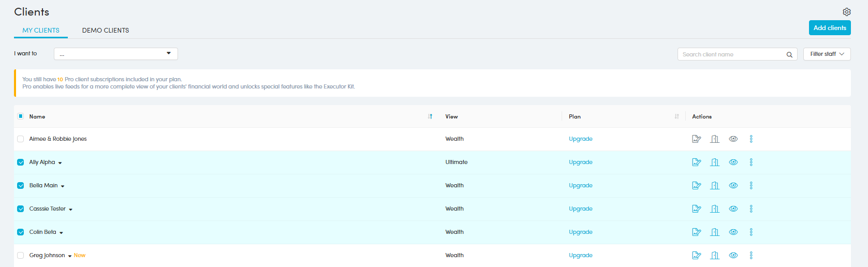
Task: Expand the Filter staff dropdown
Action: pyautogui.click(x=827, y=54)
